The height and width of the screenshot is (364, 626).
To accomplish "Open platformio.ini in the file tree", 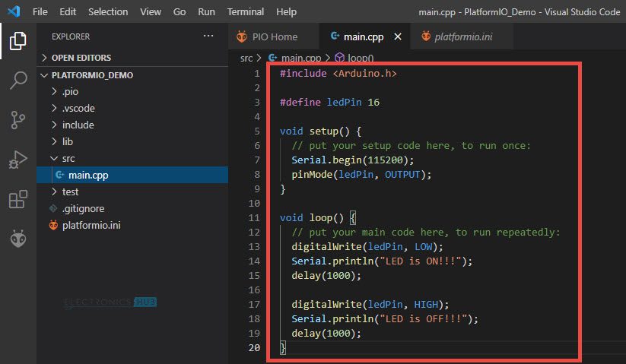I will pyautogui.click(x=91, y=225).
